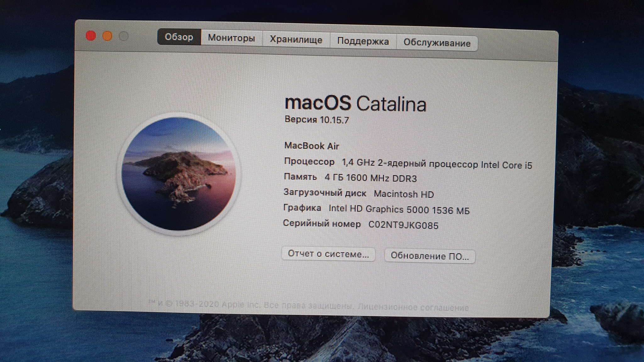
Task: Open the Обслуживание tab
Action: (x=437, y=43)
